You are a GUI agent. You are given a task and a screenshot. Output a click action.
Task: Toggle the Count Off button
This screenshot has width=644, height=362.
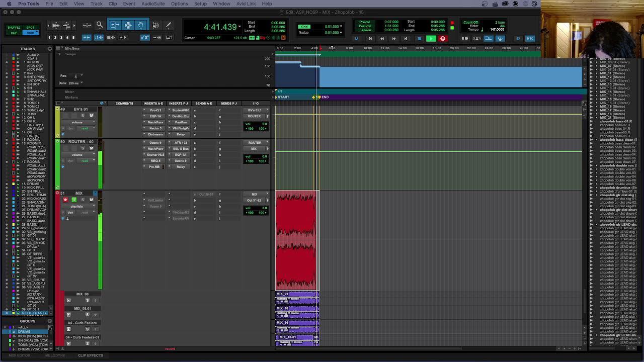click(470, 22)
